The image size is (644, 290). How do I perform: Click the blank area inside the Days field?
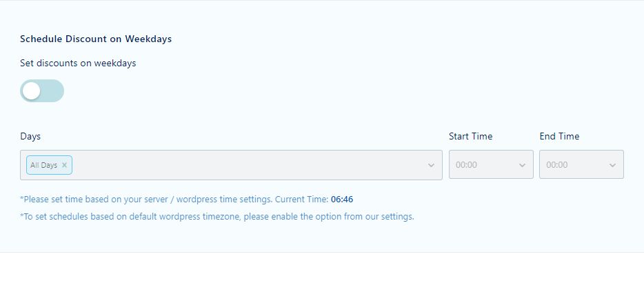pyautogui.click(x=246, y=165)
